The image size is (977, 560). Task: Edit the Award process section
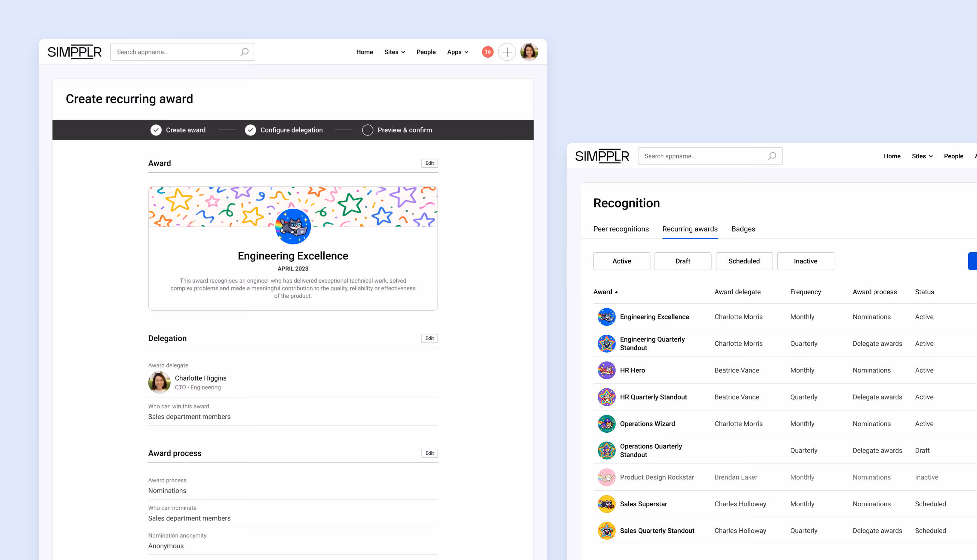click(x=429, y=453)
